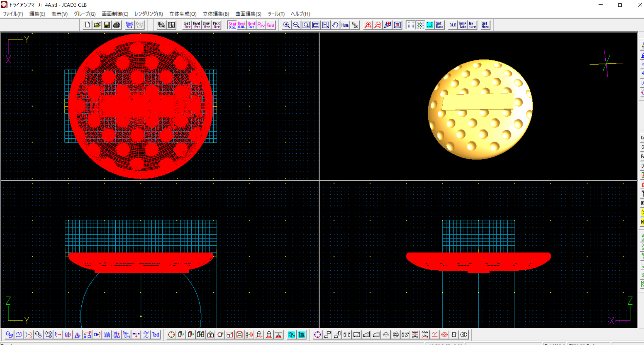Click the Pov render button
The width and height of the screenshot is (644, 345).
click(x=261, y=25)
